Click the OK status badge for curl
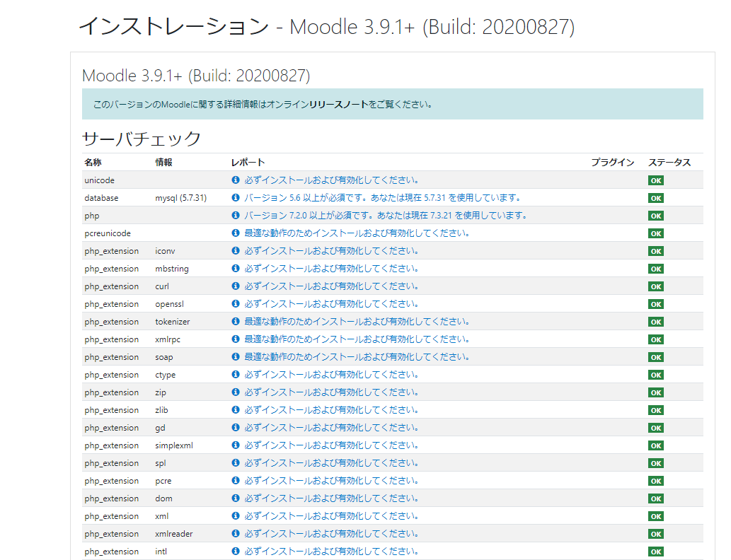731x560 pixels. coord(655,287)
